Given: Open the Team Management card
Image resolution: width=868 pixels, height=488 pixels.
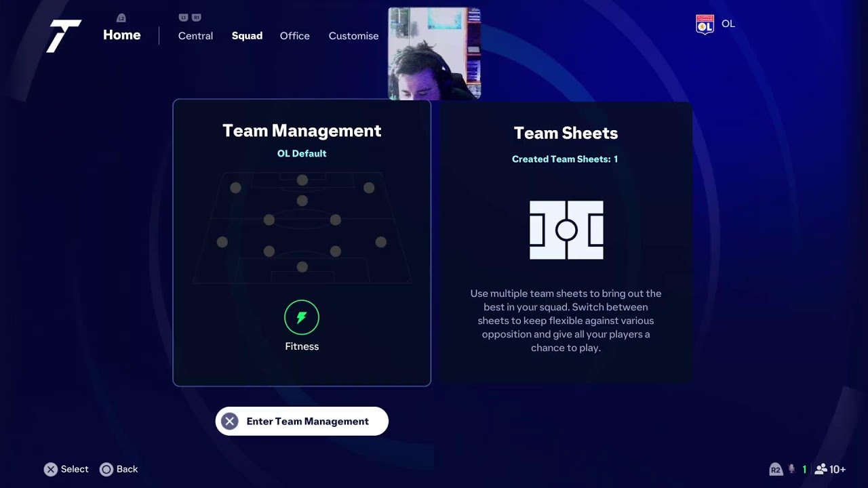Looking at the screenshot, I should click(302, 243).
